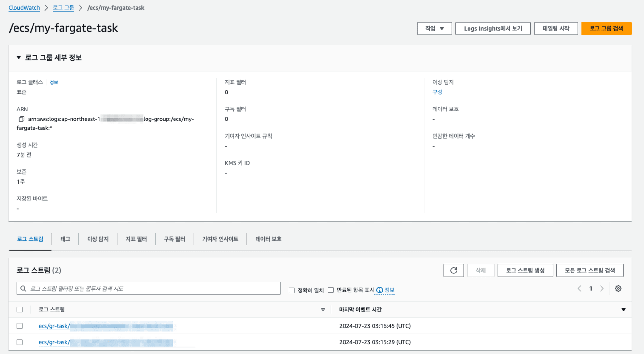Copy the ARN with the copy icon
The image size is (644, 354).
[22, 119]
